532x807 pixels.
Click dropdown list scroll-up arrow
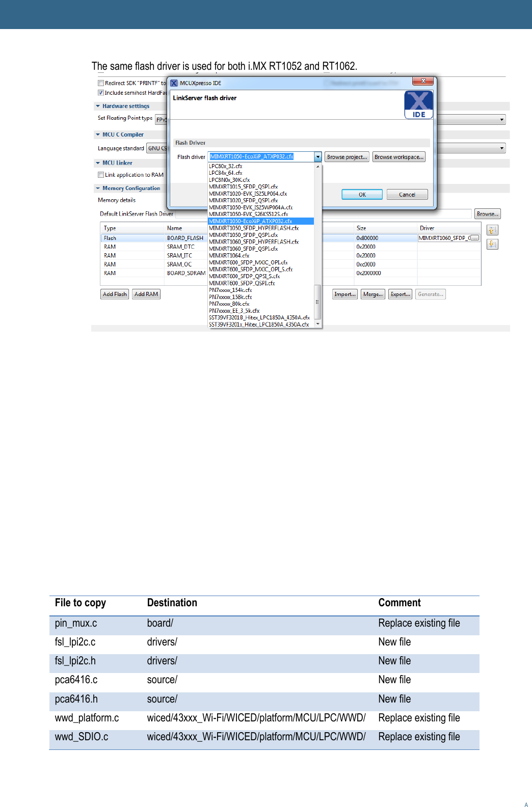tap(318, 167)
